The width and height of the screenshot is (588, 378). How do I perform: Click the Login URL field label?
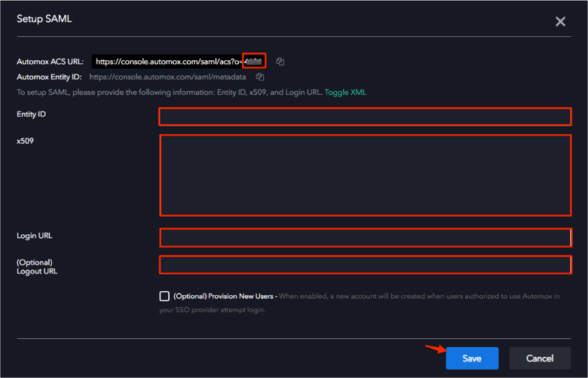pos(35,236)
